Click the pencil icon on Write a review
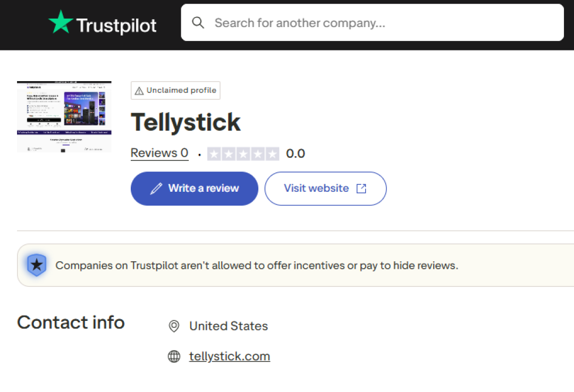This screenshot has width=574, height=392. [x=156, y=189]
